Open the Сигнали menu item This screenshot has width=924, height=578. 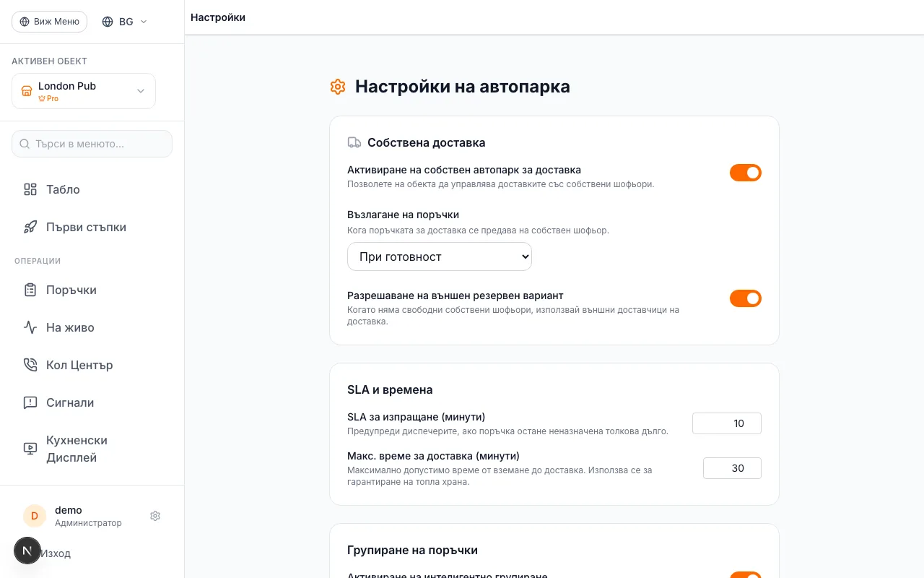tap(92, 402)
